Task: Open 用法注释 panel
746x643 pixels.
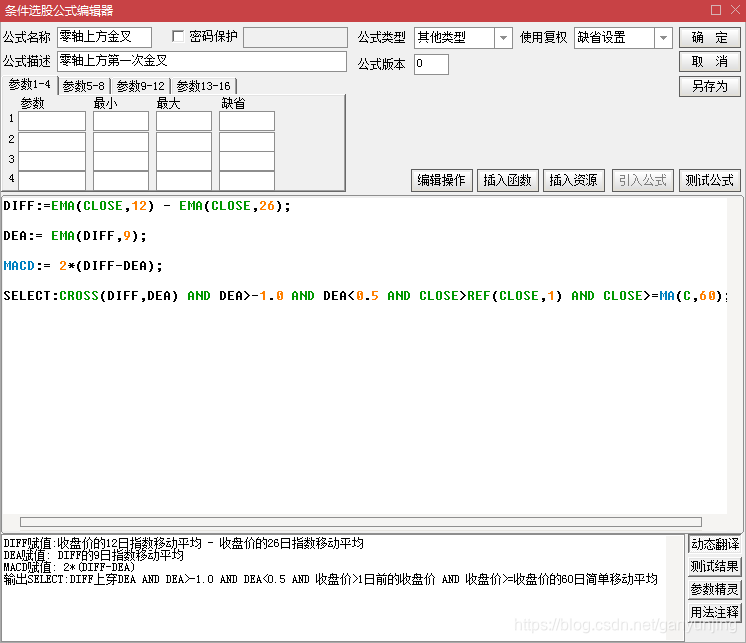Action: point(714,612)
